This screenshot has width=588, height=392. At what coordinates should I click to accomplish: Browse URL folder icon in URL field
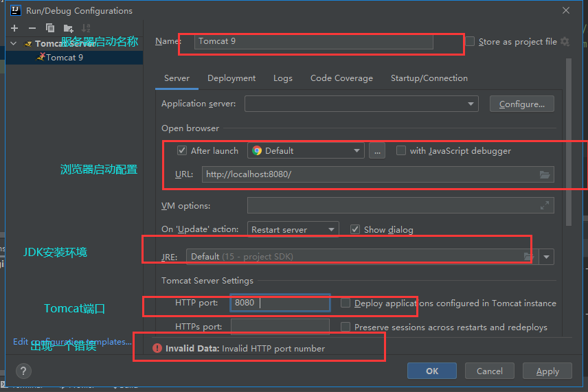click(x=545, y=174)
